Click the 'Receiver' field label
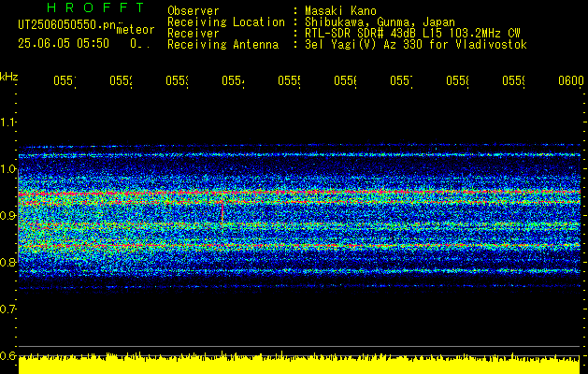The width and height of the screenshot is (588, 374). pos(194,34)
